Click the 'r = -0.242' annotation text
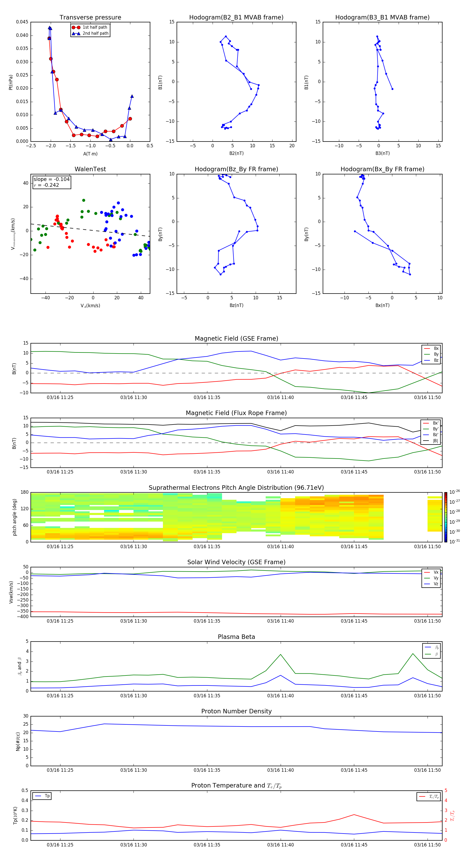Screen dimensions: 473x868 click(47, 185)
